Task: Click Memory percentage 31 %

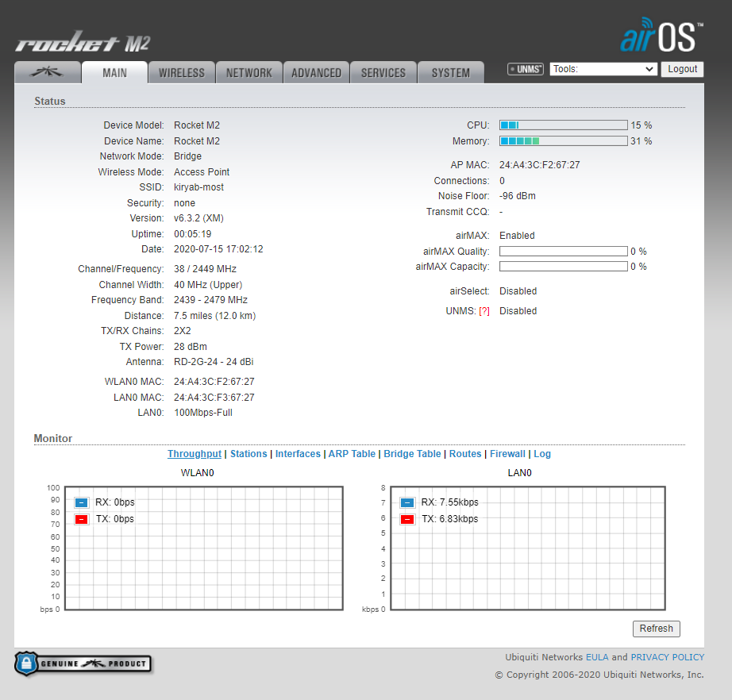Action: click(x=641, y=141)
